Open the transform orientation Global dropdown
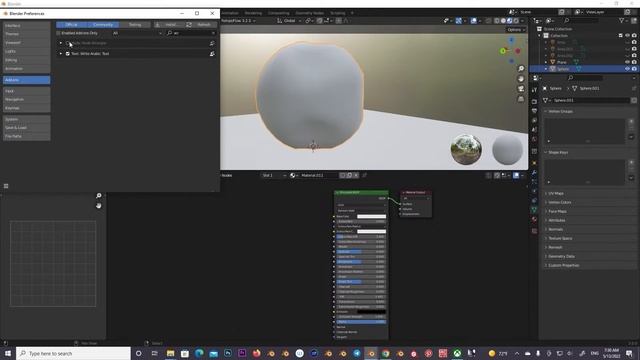This screenshot has height=360, width=640. 289,20
